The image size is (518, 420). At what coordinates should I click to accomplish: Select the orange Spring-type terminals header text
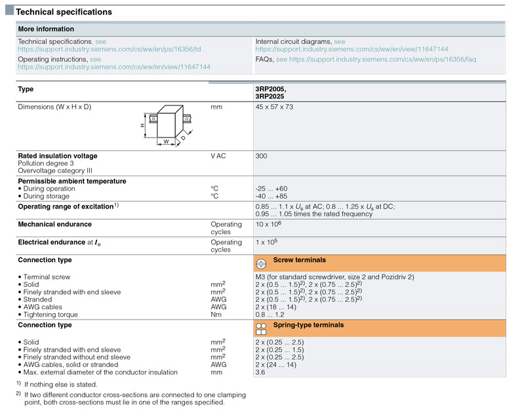click(308, 325)
